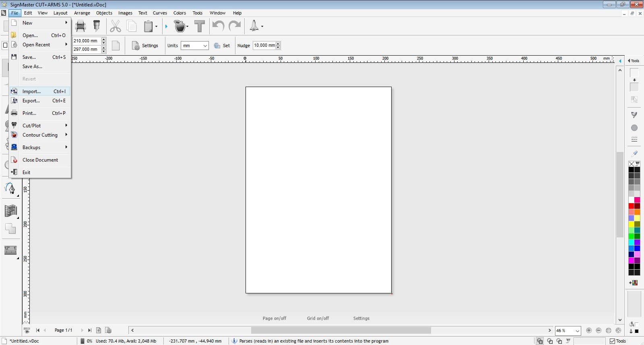Toggle Page on/off

pyautogui.click(x=275, y=318)
